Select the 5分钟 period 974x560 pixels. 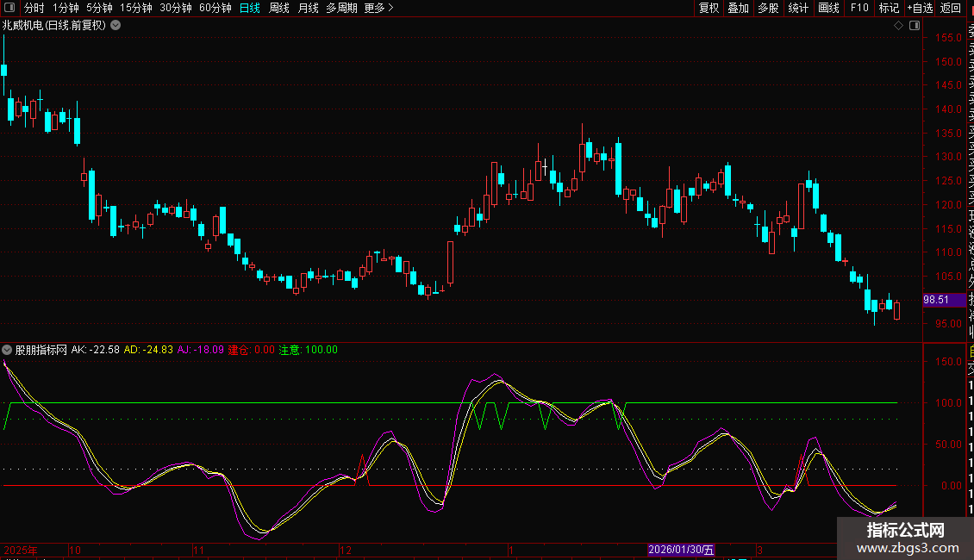pos(99,8)
